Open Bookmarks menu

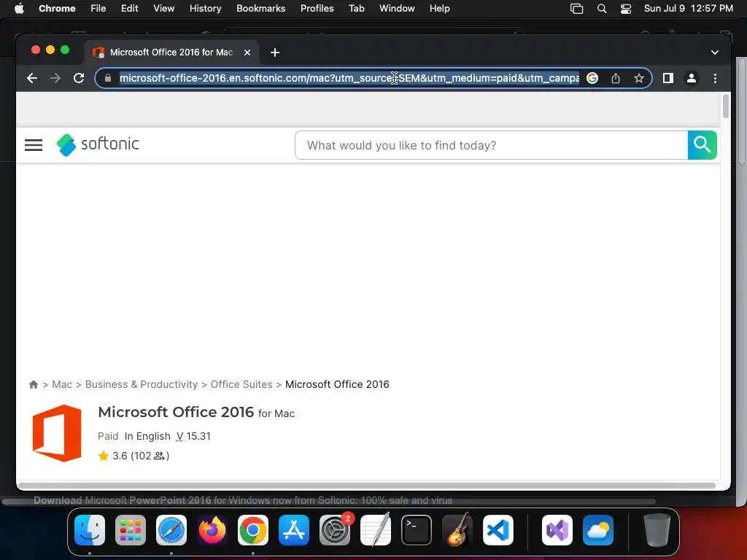pos(260,9)
